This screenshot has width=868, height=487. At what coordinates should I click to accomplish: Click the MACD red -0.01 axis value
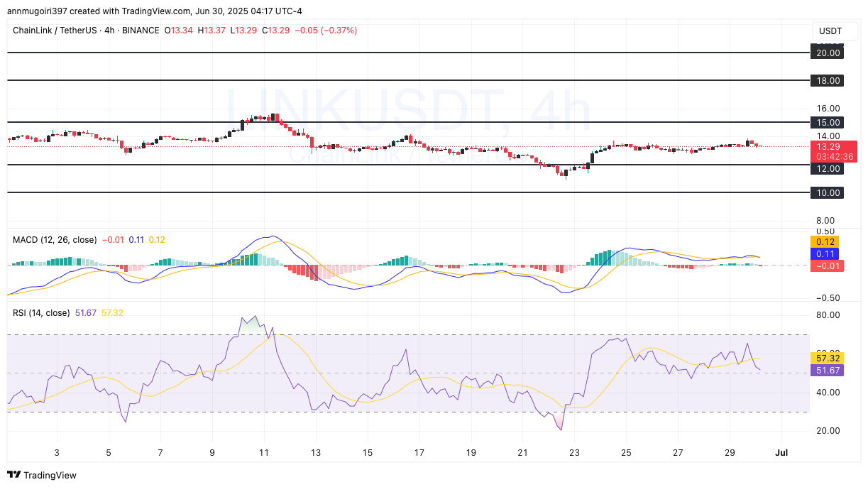(828, 266)
